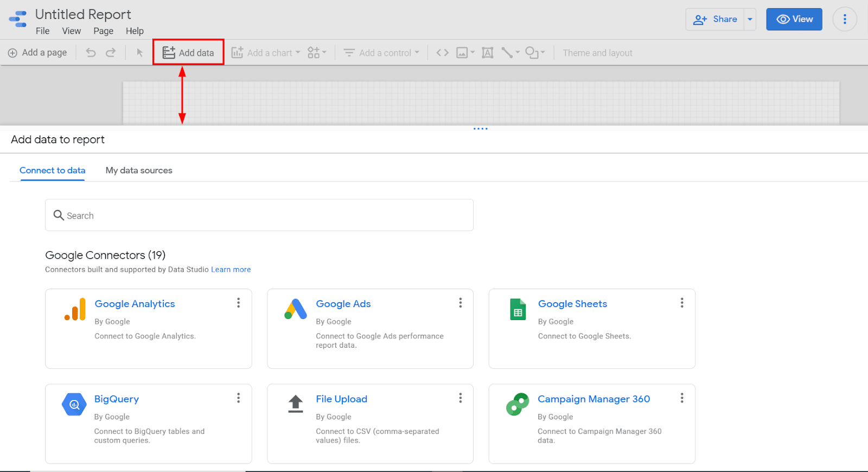This screenshot has width=868, height=472.
Task: Open the shape tool dropdown
Action: point(535,53)
